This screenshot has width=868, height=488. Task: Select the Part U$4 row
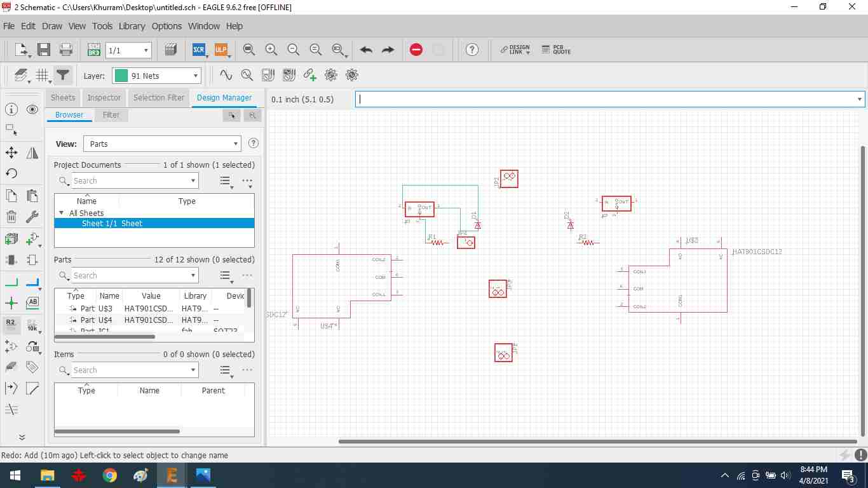pos(150,320)
